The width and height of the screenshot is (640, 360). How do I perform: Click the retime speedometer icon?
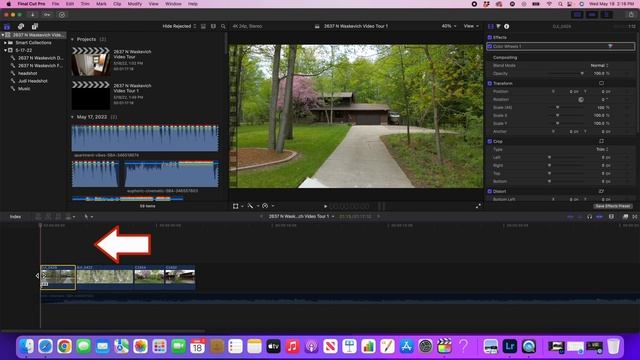(x=265, y=206)
